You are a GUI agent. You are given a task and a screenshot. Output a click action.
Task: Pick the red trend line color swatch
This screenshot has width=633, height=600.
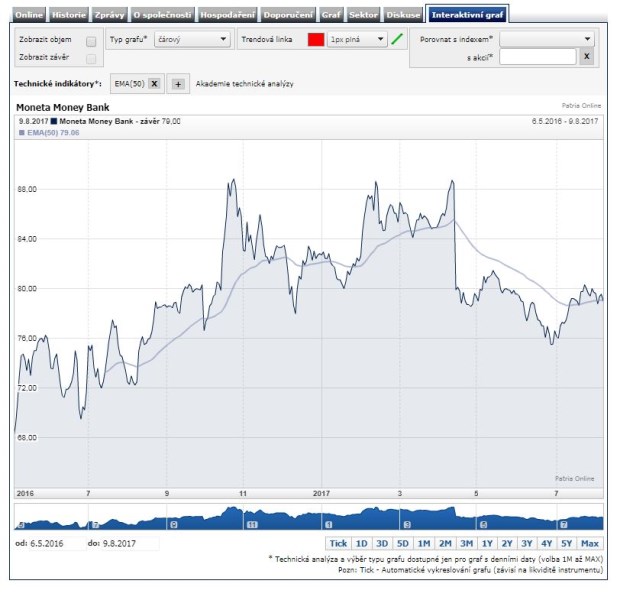point(315,39)
